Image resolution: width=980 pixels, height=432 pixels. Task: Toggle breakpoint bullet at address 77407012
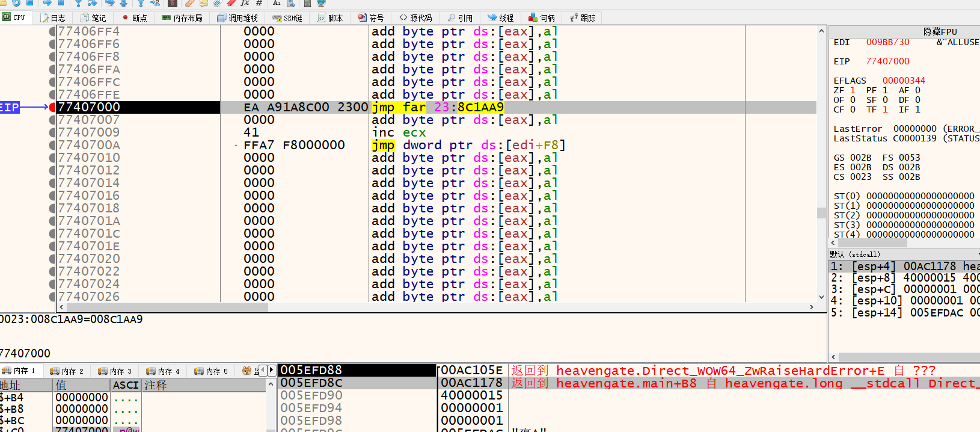(x=52, y=170)
